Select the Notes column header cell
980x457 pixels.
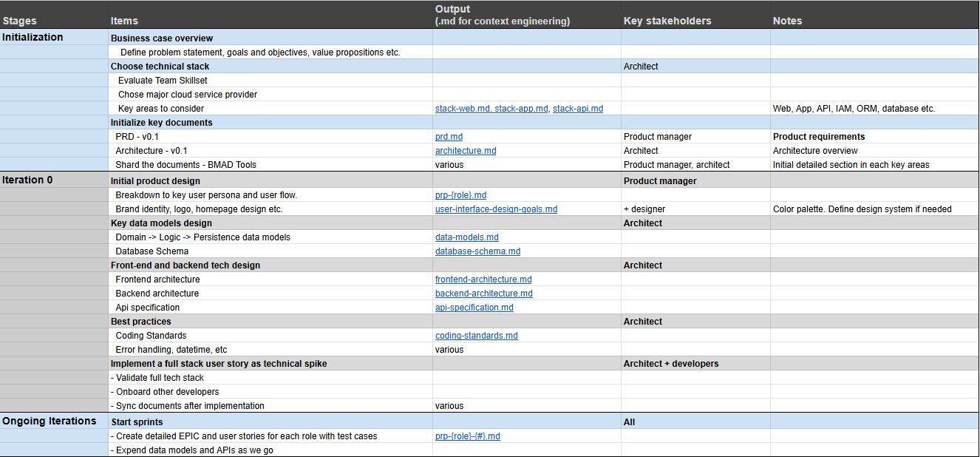(x=874, y=15)
